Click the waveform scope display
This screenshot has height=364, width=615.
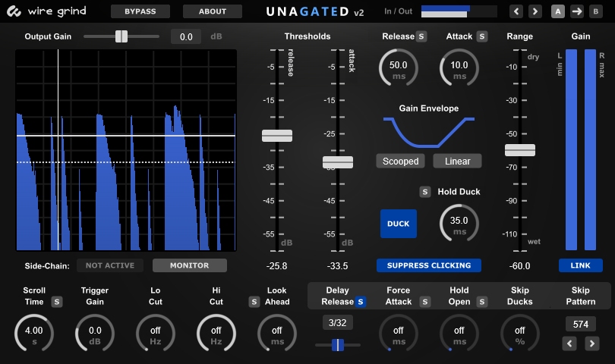pyautogui.click(x=126, y=149)
